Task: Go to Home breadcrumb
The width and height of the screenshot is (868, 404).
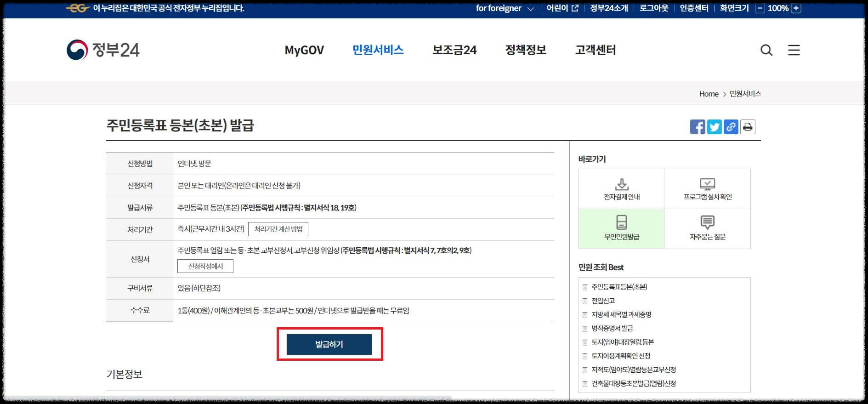Action: coord(709,94)
